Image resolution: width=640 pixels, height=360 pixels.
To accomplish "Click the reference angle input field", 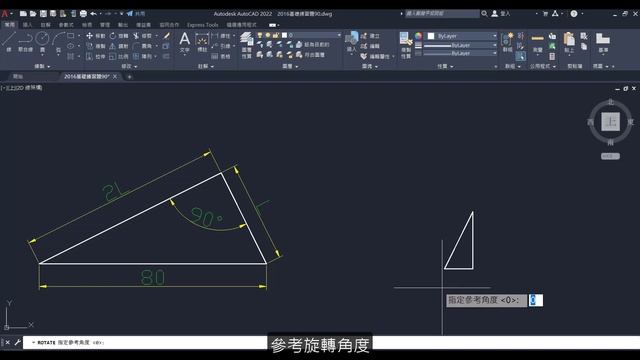I will coord(536,300).
